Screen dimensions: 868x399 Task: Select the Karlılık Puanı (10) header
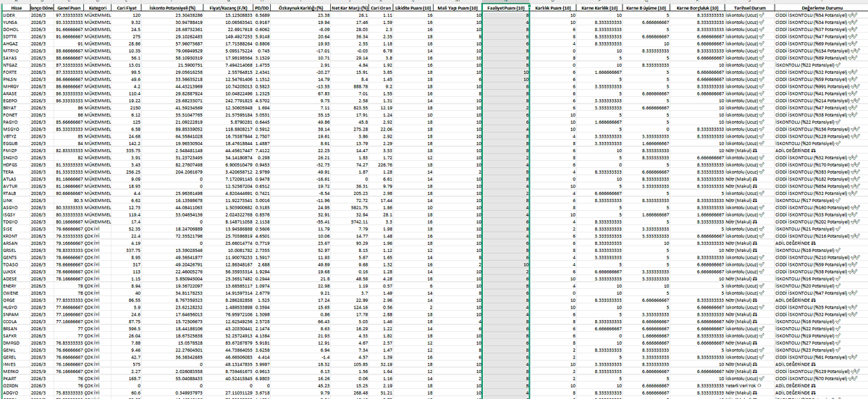pyautogui.click(x=554, y=9)
